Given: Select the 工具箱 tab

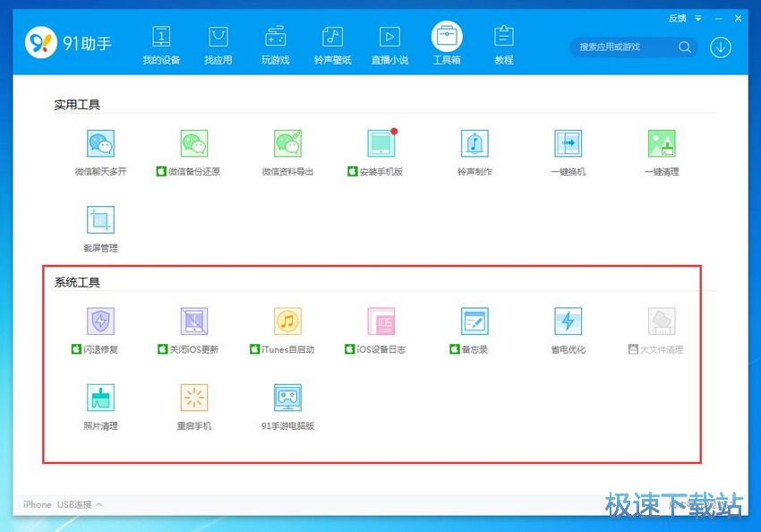Looking at the screenshot, I should click(x=447, y=44).
